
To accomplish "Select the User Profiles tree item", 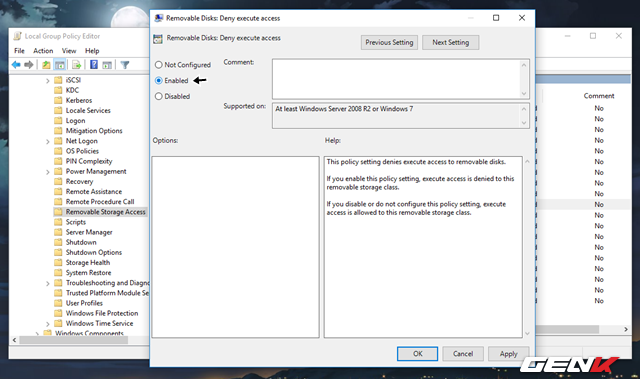I will [84, 303].
